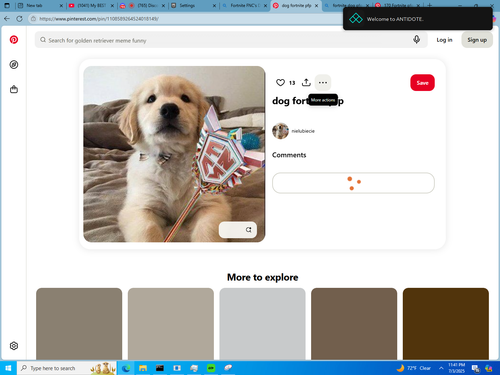The image size is (500, 375).
Task: Open the fifth dark brown explore tile
Action: pyautogui.click(x=446, y=324)
